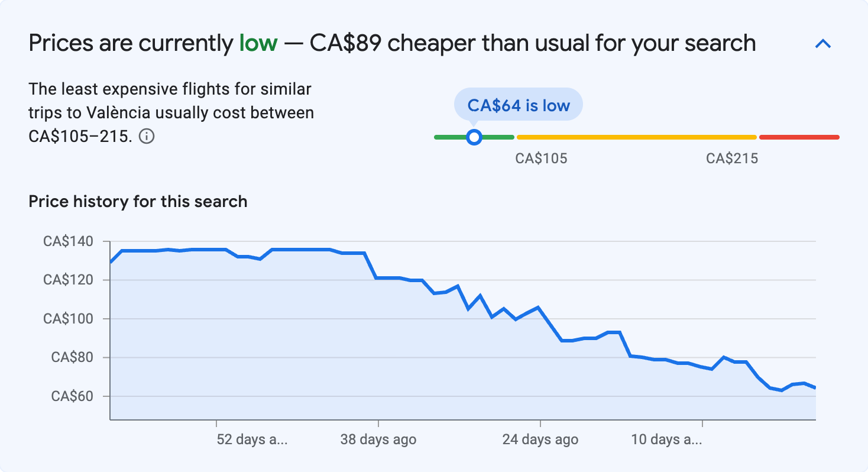Click the CA$215 price boundary label

[733, 158]
